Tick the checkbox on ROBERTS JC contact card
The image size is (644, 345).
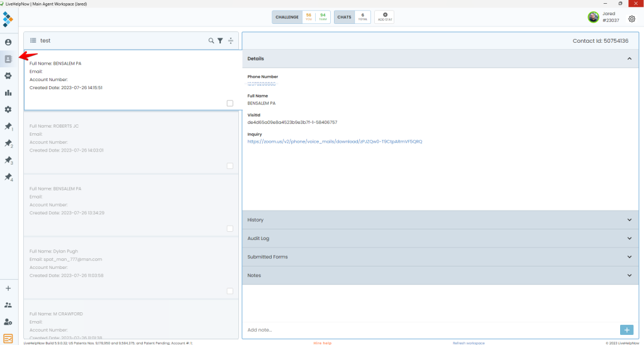point(230,166)
